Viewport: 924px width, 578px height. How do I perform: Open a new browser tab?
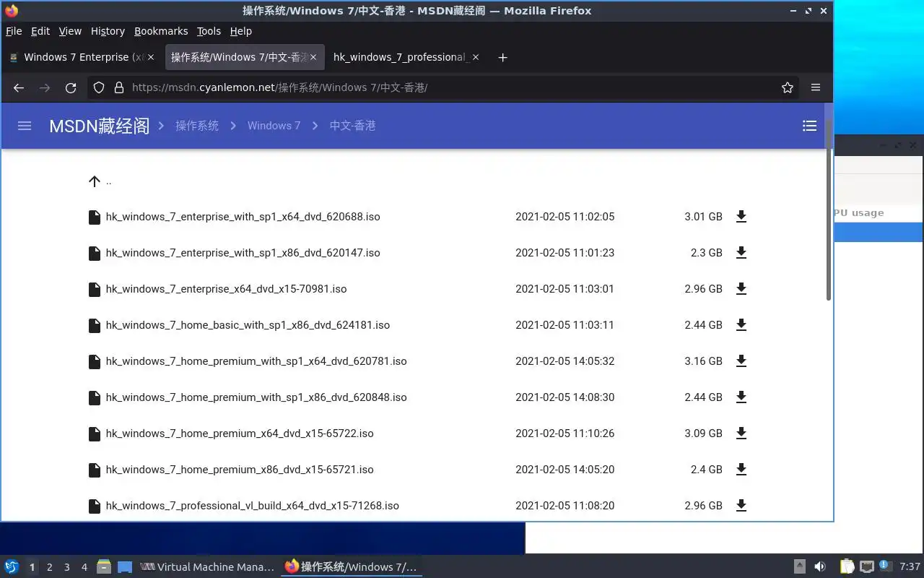[503, 57]
